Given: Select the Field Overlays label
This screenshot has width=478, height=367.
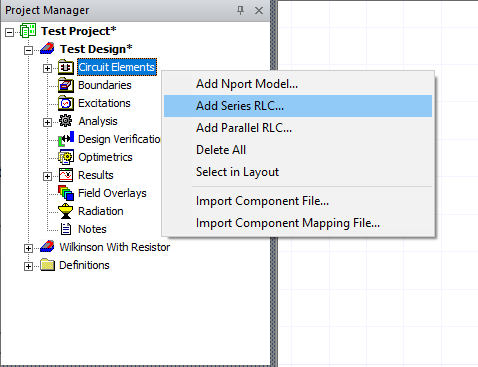Looking at the screenshot, I should click(112, 193).
